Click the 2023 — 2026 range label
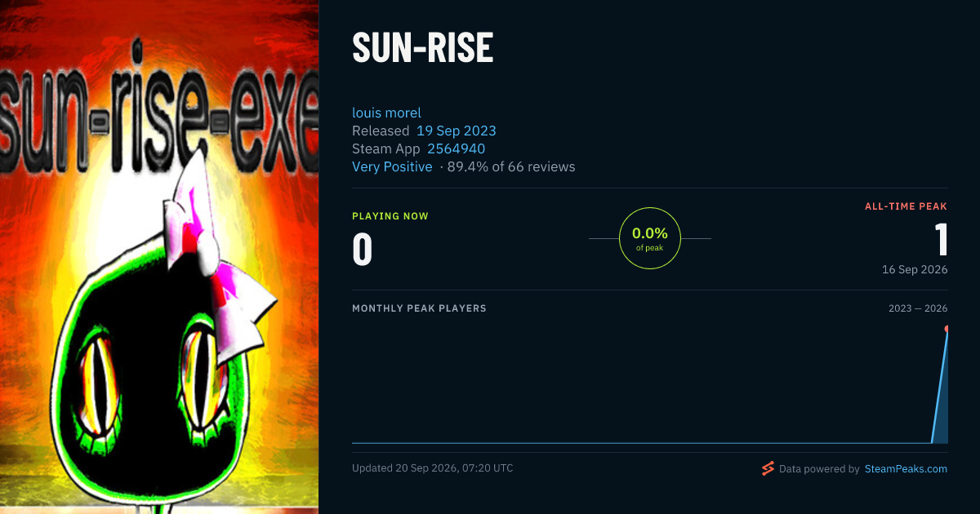The width and height of the screenshot is (980, 514). 918,308
